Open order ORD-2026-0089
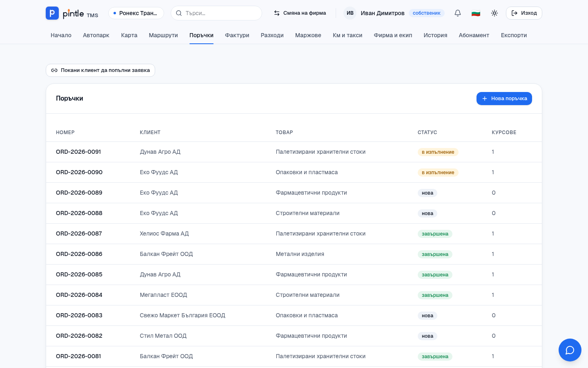The width and height of the screenshot is (588, 368). coord(79,193)
